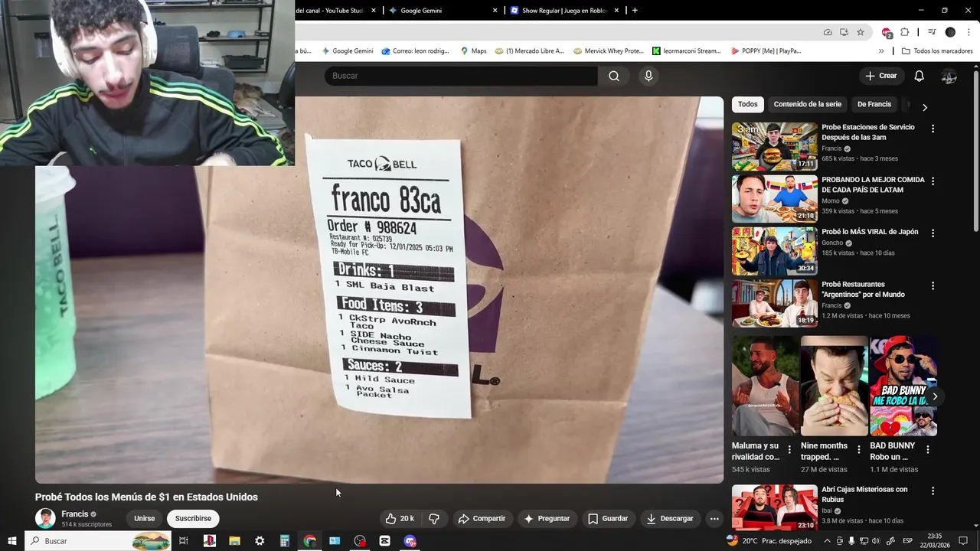
Task: Open options for Probé Restaurantes Argentinos video
Action: 933,286
